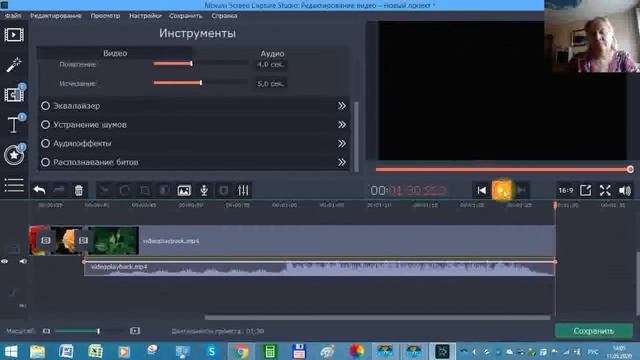Delete selected clip with trash icon
Screen dimensions: 640x360
pyautogui.click(x=79, y=190)
